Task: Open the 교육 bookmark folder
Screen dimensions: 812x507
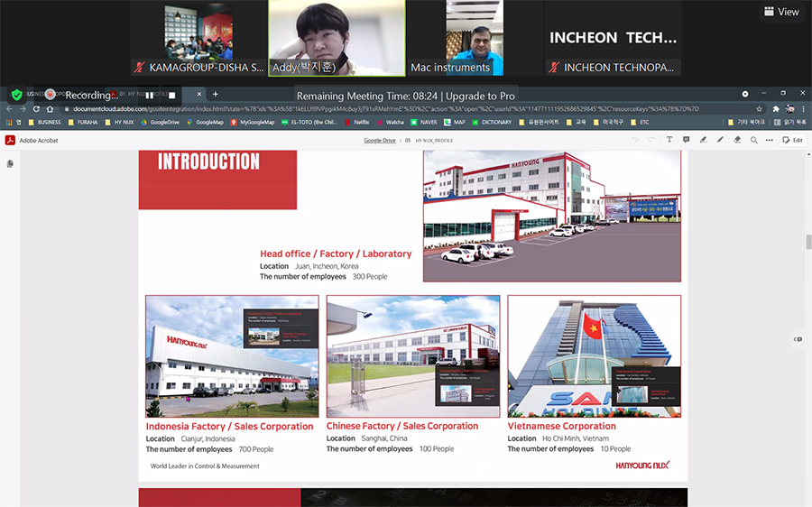Action: [577, 122]
